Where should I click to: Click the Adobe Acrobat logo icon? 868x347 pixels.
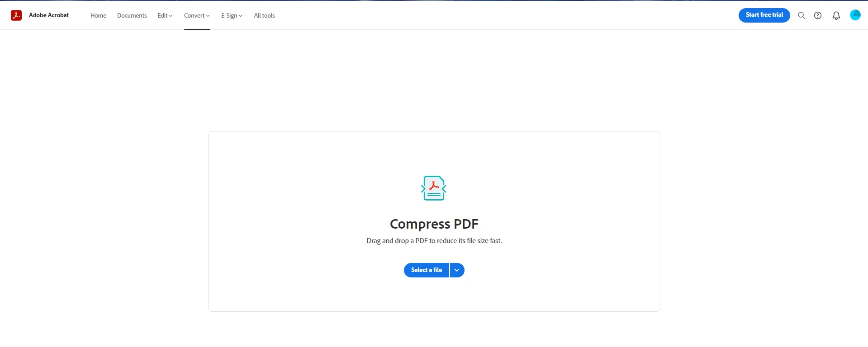click(x=16, y=15)
